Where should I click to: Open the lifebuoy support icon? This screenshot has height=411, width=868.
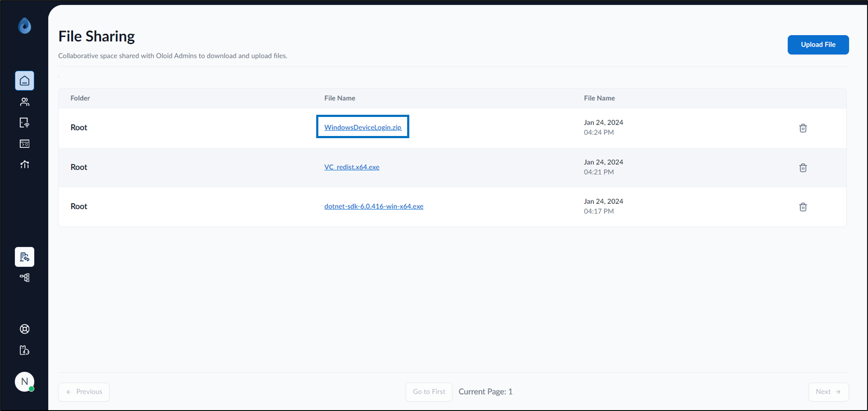pos(25,329)
